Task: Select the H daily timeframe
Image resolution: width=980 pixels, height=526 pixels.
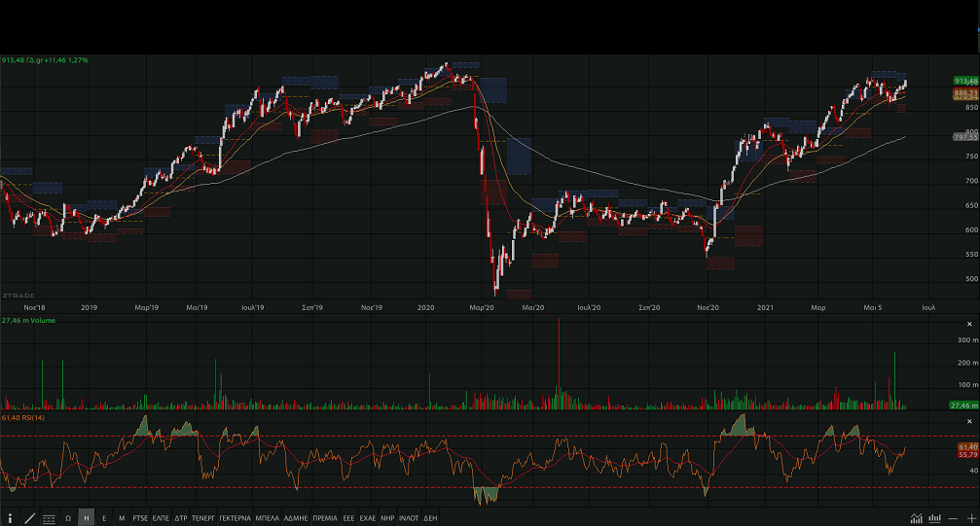Action: tap(87, 518)
